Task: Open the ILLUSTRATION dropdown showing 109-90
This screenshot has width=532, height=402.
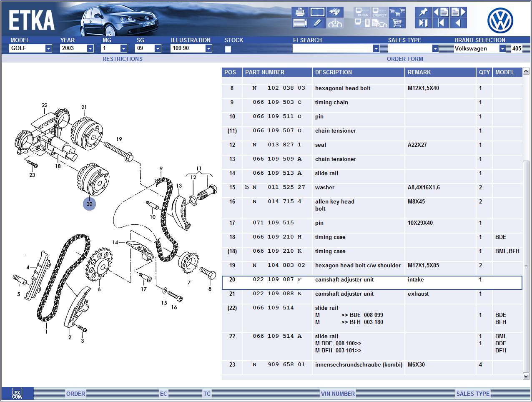Action: pyautogui.click(x=208, y=48)
